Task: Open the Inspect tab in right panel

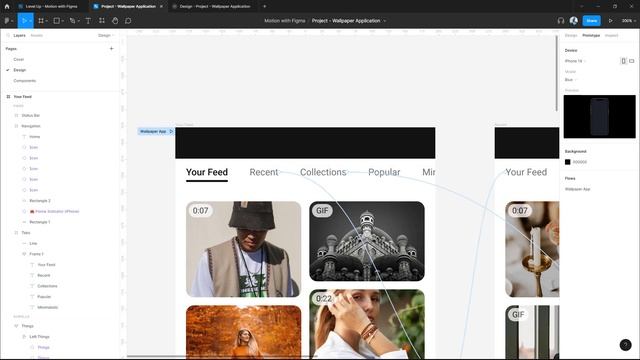Action: [611, 36]
